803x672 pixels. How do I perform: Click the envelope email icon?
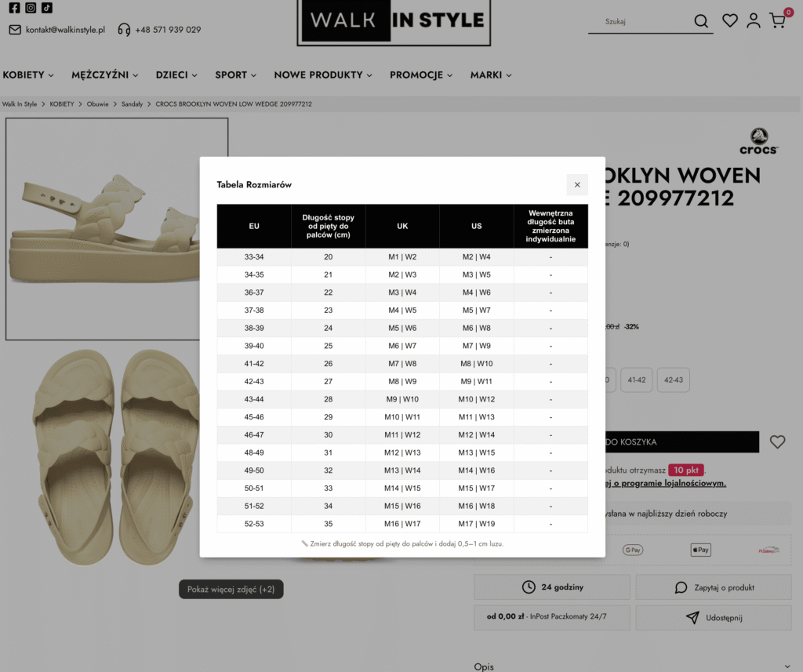pyautogui.click(x=15, y=30)
